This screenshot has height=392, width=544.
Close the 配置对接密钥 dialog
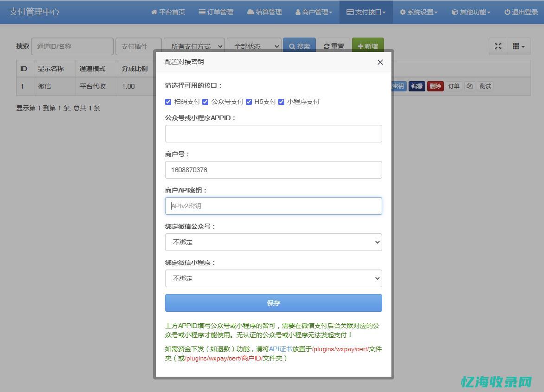(x=380, y=62)
